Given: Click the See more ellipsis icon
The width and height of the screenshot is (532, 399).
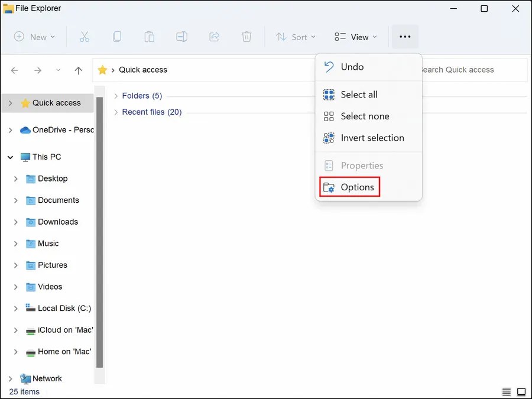Looking at the screenshot, I should (405, 37).
